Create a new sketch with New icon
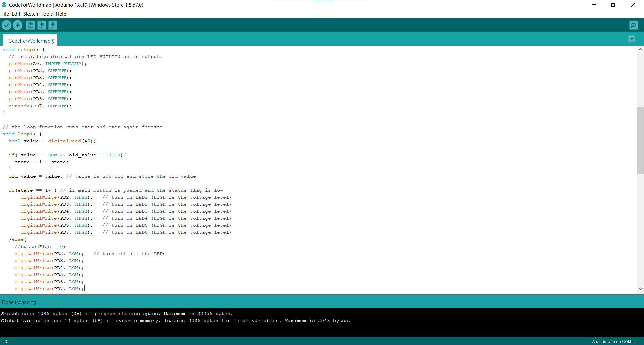 [31, 25]
